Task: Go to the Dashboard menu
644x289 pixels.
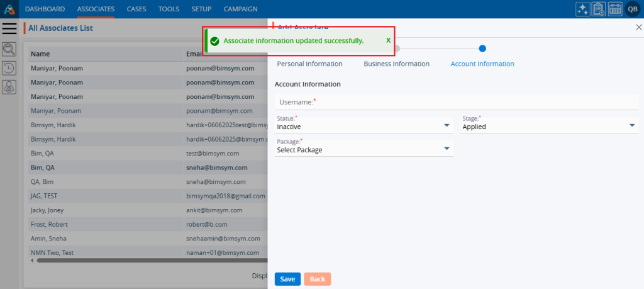Action: (x=45, y=9)
